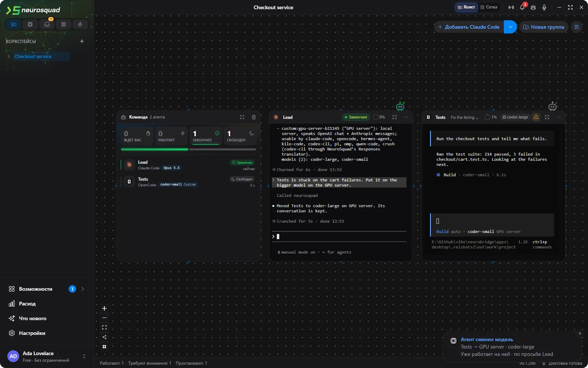Click the СВОБОДЕН status counter card

coord(240,136)
